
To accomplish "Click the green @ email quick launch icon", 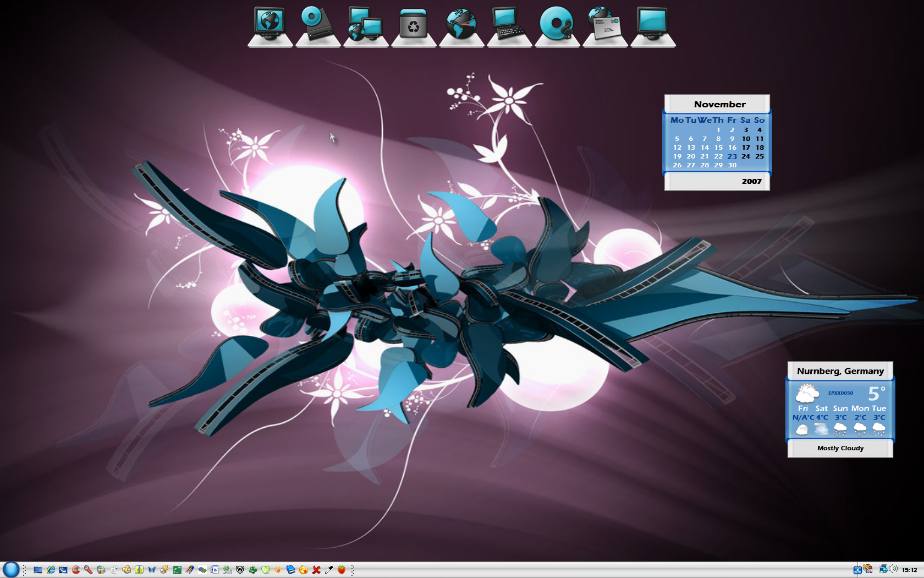I will point(227,570).
